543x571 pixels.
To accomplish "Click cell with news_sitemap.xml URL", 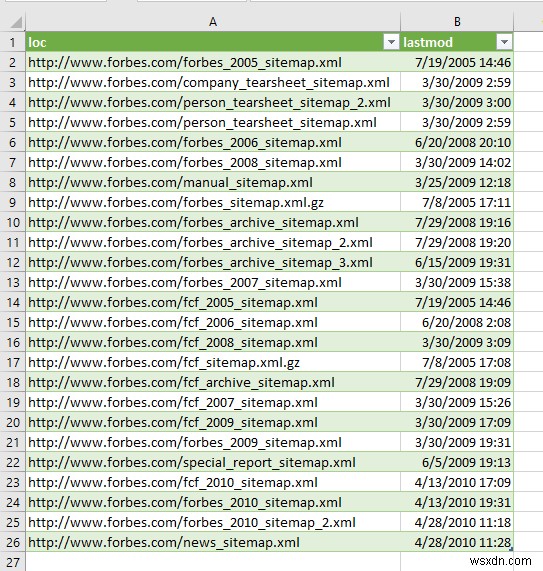I will (213, 543).
